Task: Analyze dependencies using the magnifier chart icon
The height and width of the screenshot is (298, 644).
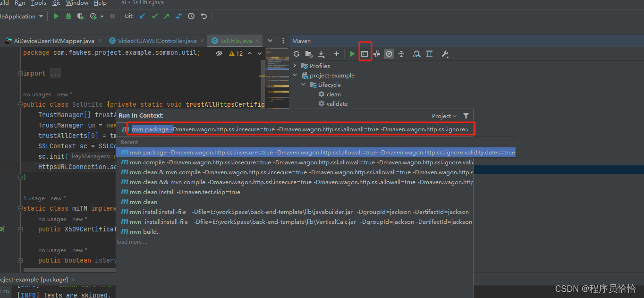Action: (x=416, y=53)
